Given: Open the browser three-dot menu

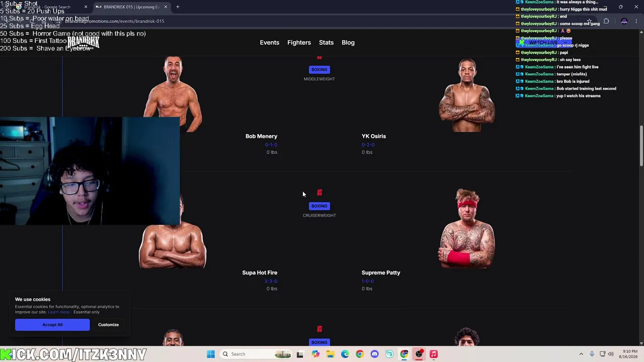Looking at the screenshot, I should pos(636,21).
